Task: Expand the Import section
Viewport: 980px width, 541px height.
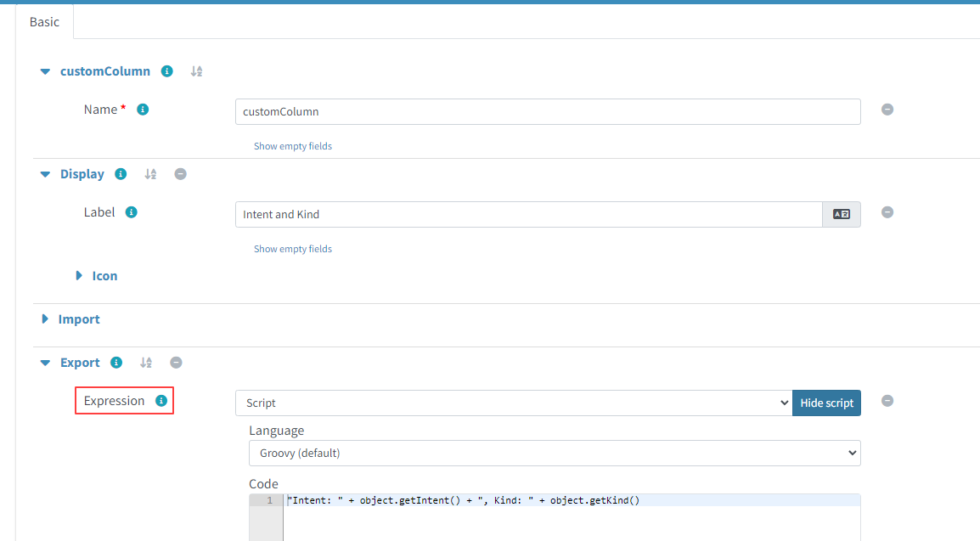Action: click(45, 319)
